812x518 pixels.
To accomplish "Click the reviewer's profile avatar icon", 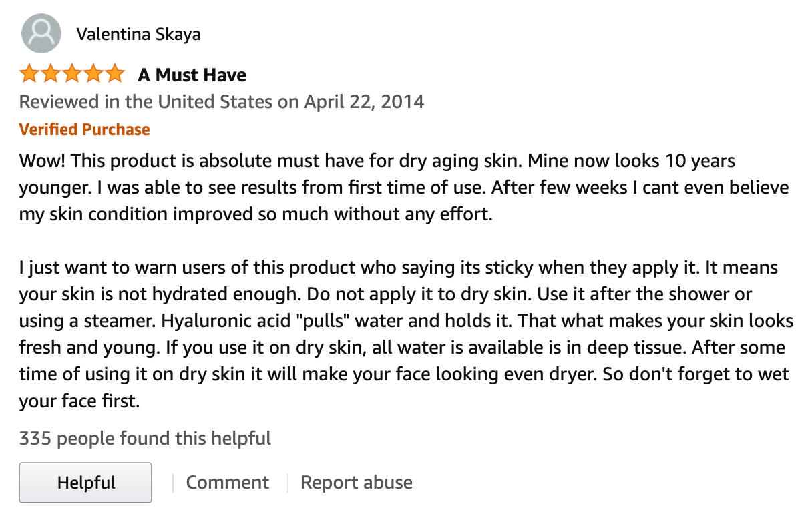I will [41, 33].
